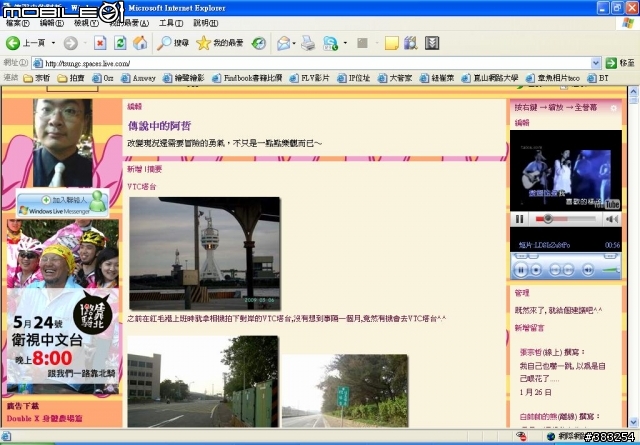Image resolution: width=640 pixels, height=445 pixels.
Task: Open the Search magnifier toolbar button
Action: click(x=173, y=43)
